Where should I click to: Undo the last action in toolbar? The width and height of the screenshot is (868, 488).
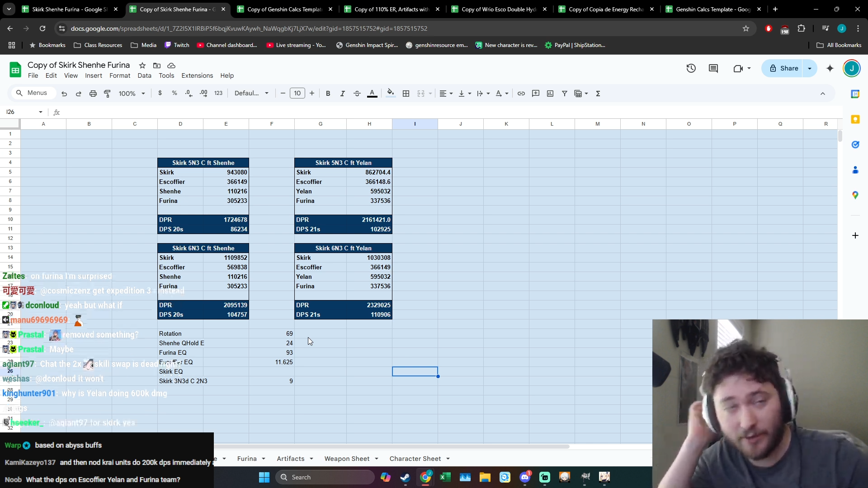pos(64,94)
